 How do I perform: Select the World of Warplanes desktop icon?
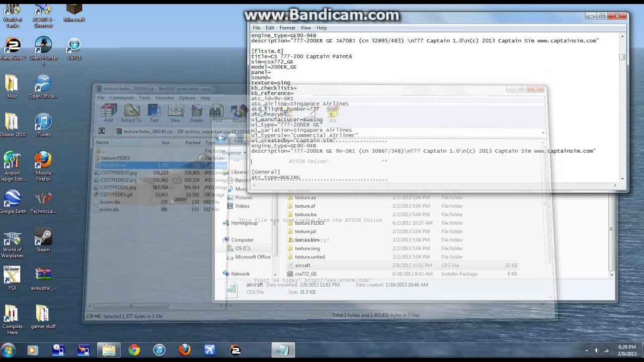point(12,244)
